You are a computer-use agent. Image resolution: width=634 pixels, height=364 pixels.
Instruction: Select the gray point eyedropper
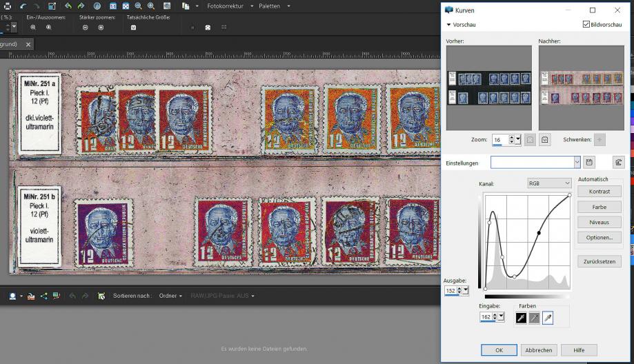tap(534, 318)
